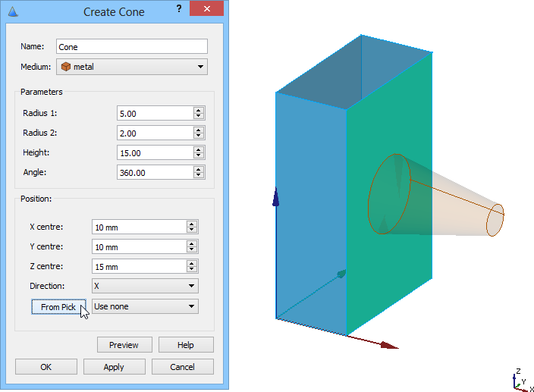Click the orange metal cube icon
This screenshot has width=534, height=392.
coord(66,67)
